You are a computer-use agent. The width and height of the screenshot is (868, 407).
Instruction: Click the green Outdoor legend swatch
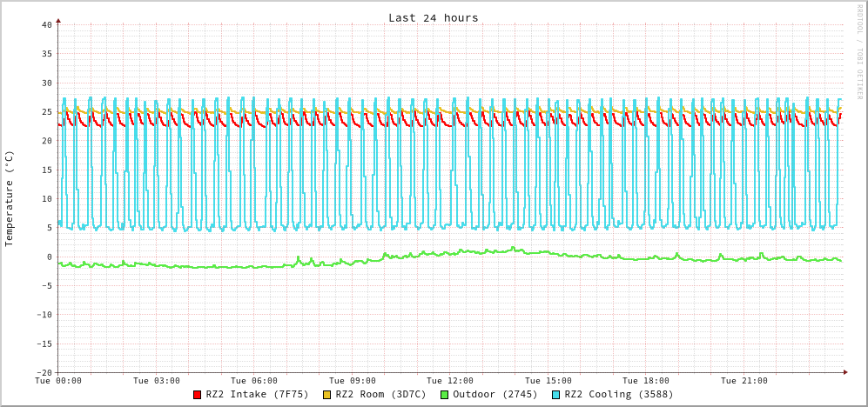(x=444, y=395)
